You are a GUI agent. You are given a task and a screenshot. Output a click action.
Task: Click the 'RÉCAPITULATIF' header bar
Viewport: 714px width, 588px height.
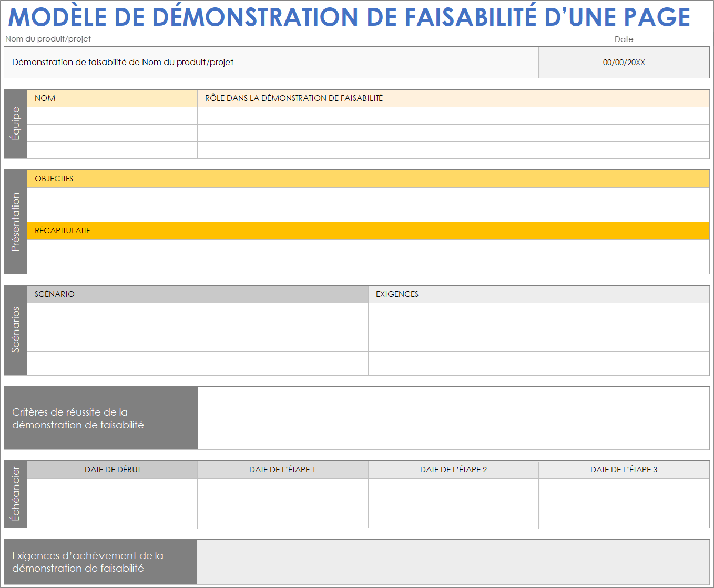(x=368, y=231)
